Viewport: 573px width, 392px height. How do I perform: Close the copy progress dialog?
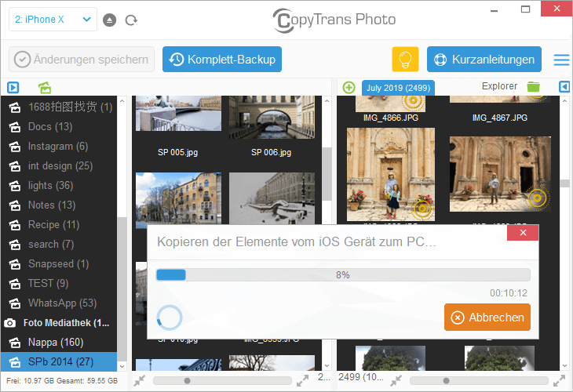pyautogui.click(x=523, y=233)
